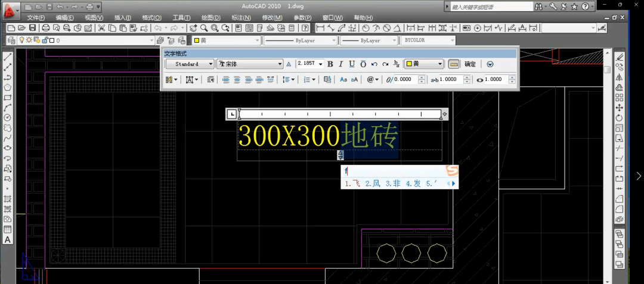
Task: Select the Line tool in left toolbar
Action: point(7,57)
